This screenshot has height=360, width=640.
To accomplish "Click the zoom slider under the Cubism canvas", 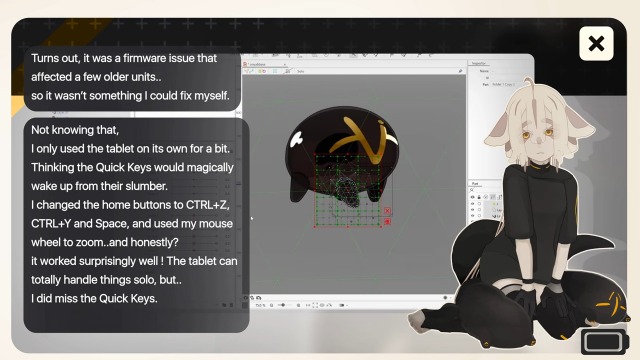I will point(284,305).
